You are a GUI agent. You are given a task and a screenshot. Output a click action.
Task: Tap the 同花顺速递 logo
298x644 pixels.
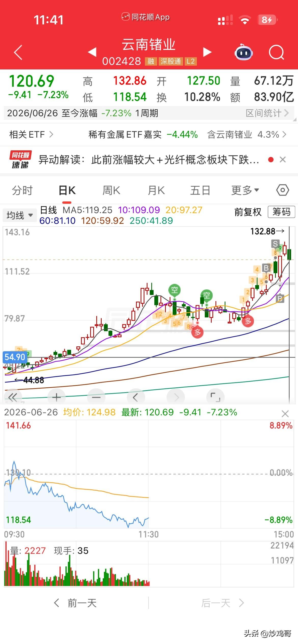click(20, 160)
